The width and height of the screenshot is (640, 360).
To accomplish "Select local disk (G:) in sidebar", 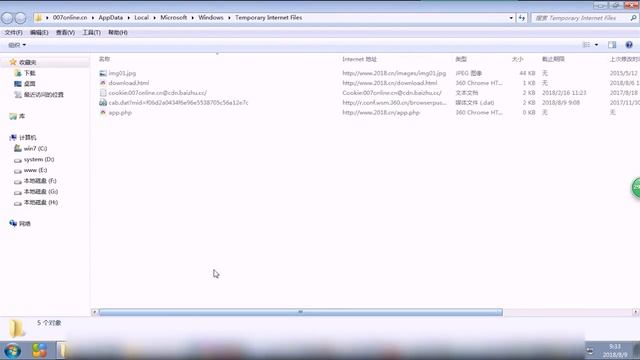I will tap(41, 191).
